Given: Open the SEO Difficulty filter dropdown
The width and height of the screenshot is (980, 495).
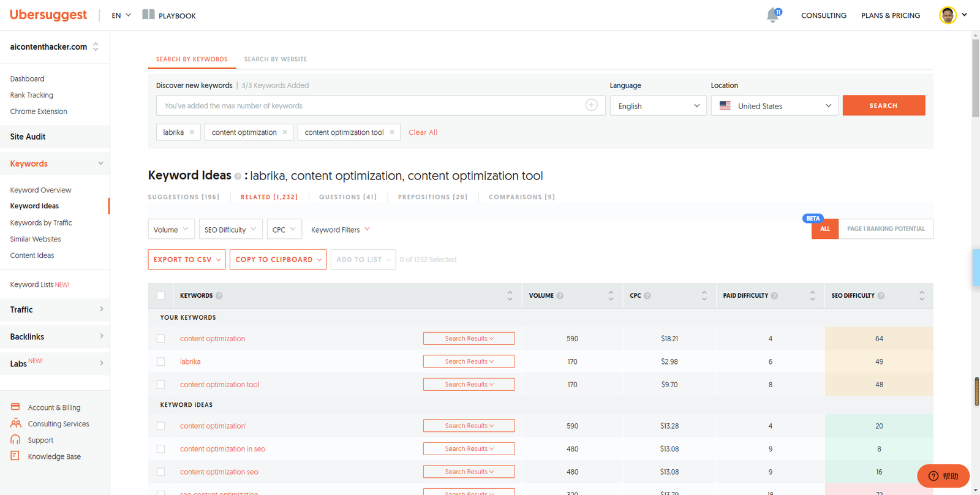Looking at the screenshot, I should (231, 229).
